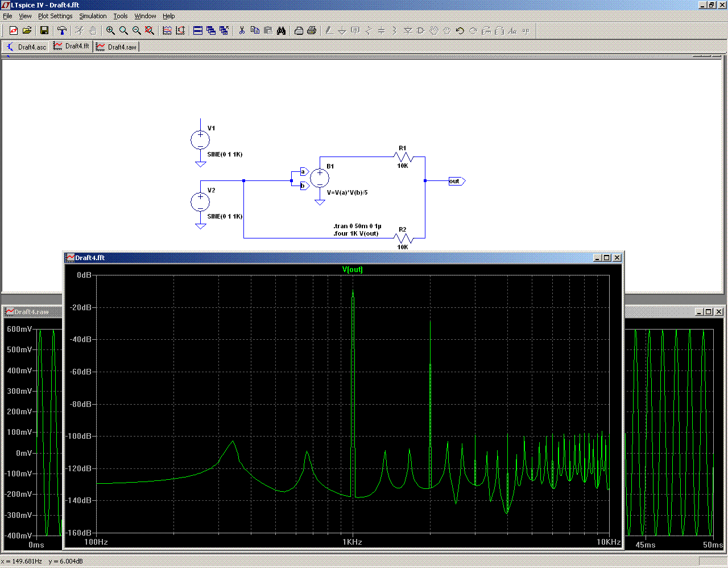Viewport: 728px width, 568px height.
Task: Select the Capacitor placement tool
Action: point(382,31)
